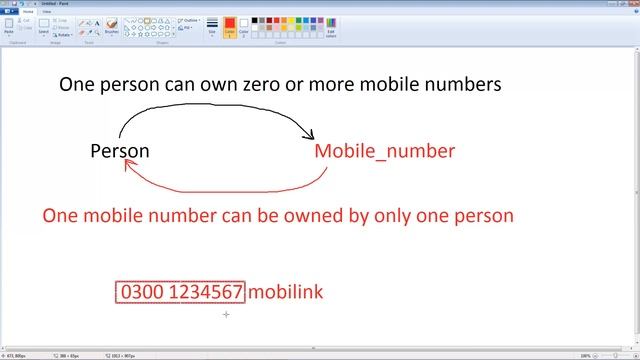Choose the Diamond shape

tap(133, 28)
